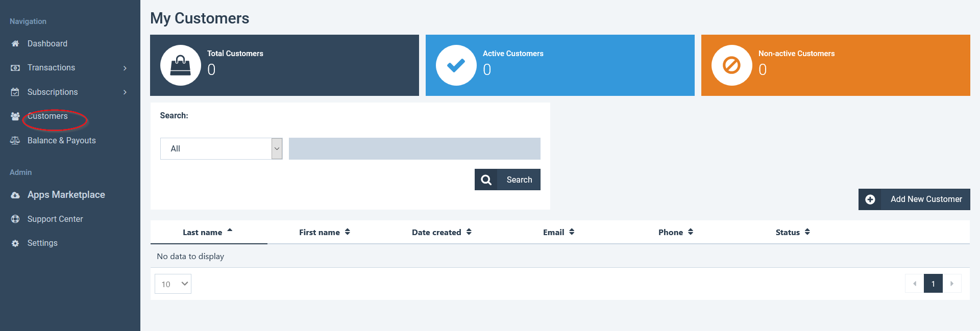980x331 pixels.
Task: Open Customers in the navigation menu
Action: (47, 116)
